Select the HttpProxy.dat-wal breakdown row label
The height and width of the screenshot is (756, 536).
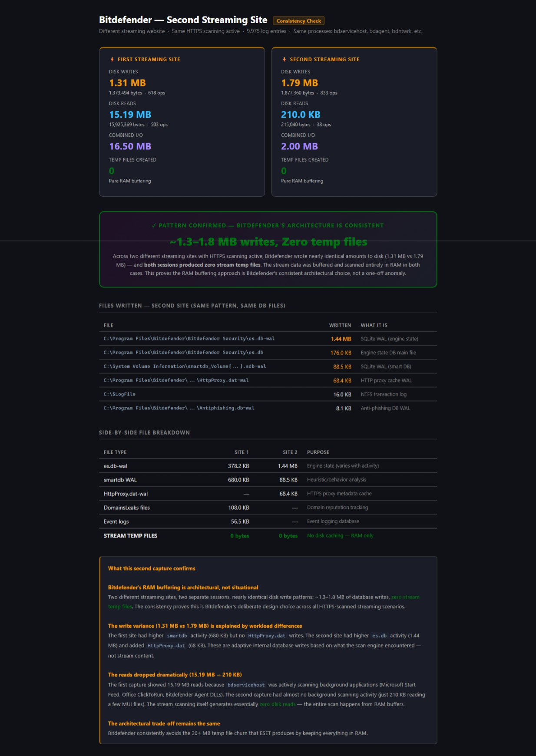click(126, 494)
